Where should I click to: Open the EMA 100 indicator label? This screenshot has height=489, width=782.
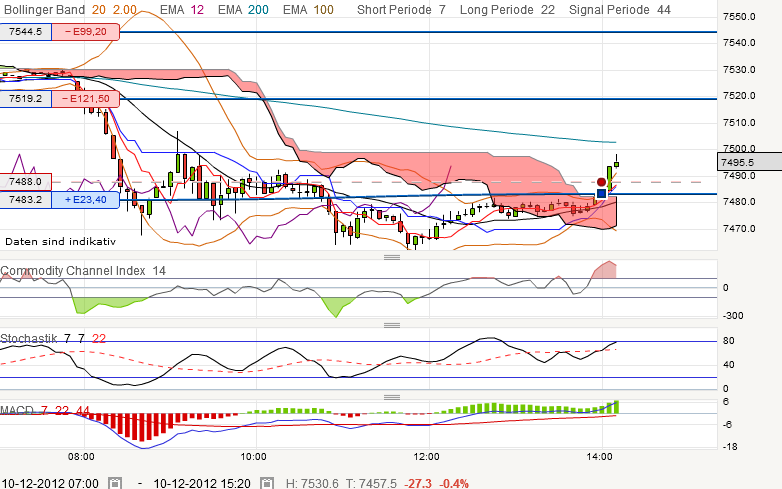click(308, 9)
